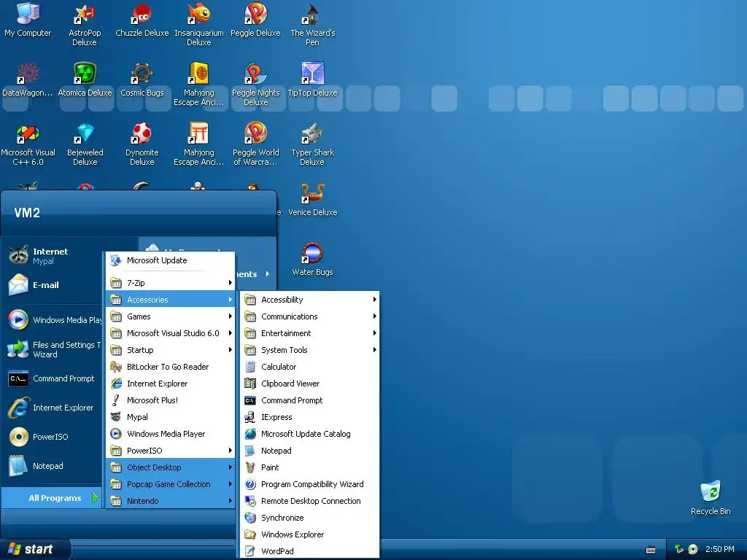Click the Start button on the taskbar
747x560 pixels.
(34, 550)
